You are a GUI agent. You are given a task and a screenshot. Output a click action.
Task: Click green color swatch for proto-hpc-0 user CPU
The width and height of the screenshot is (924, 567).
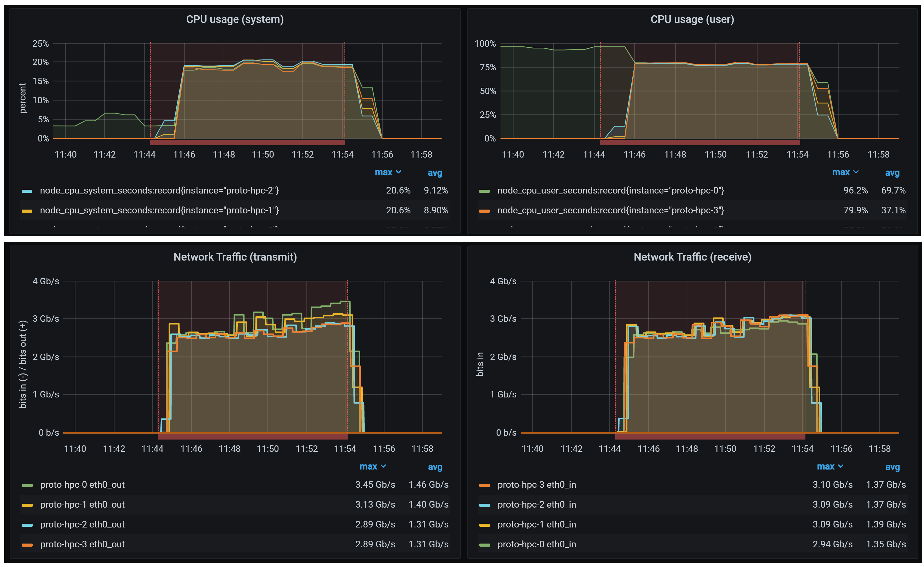coord(484,191)
